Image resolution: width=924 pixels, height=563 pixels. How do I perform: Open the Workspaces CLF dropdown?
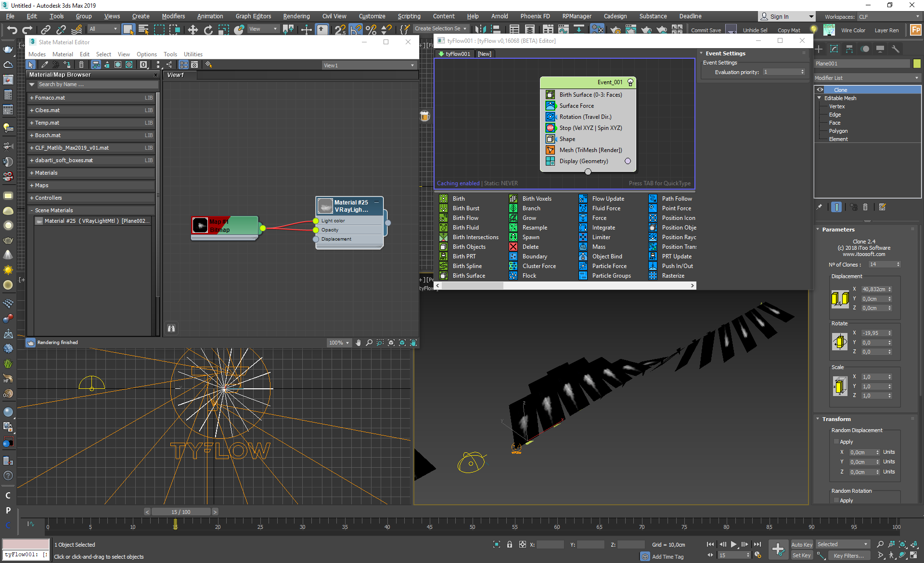pyautogui.click(x=889, y=17)
